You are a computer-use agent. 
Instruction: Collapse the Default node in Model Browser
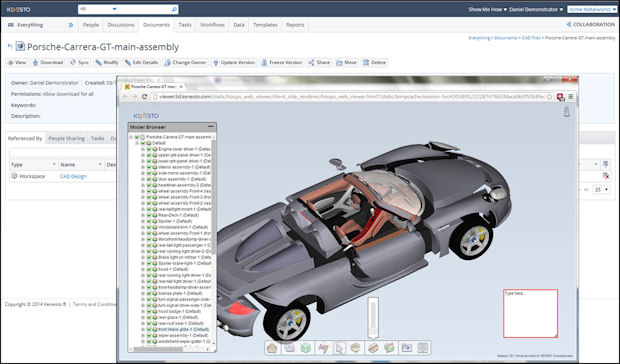[x=137, y=143]
